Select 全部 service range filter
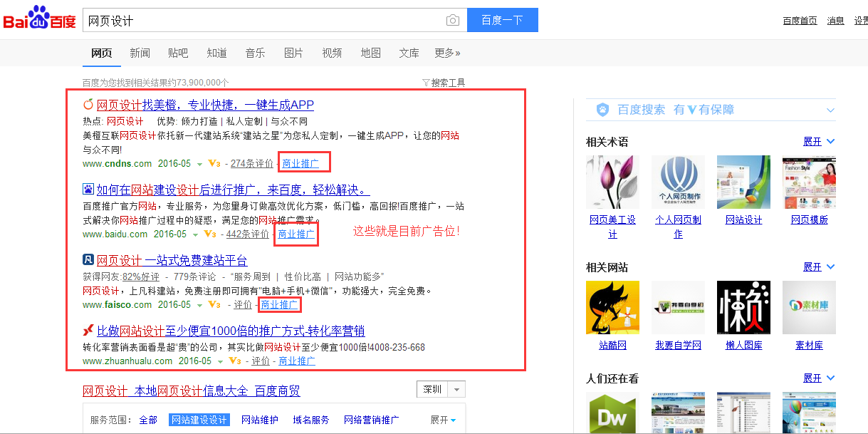Viewport: 868px width, 434px height. (x=148, y=420)
